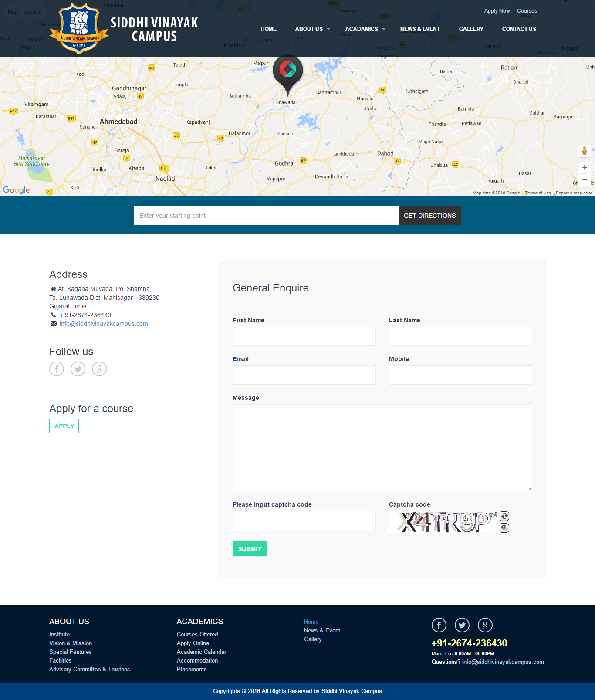Focus the Last Name field

tap(460, 336)
